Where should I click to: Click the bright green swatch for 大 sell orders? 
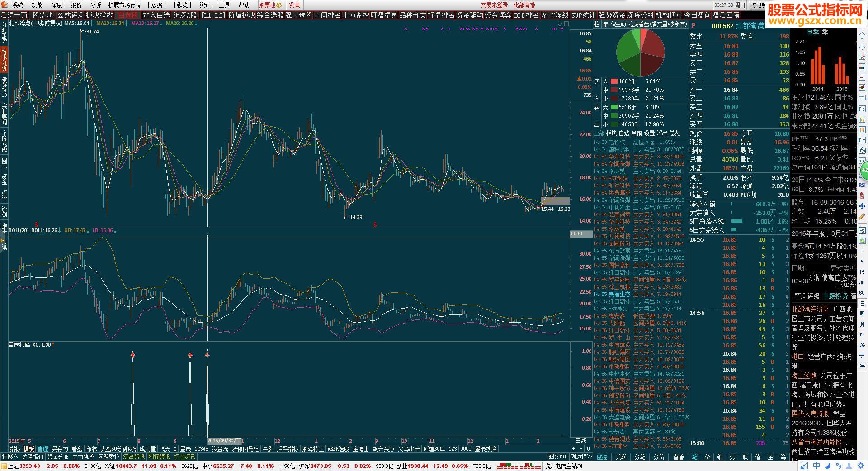click(614, 107)
